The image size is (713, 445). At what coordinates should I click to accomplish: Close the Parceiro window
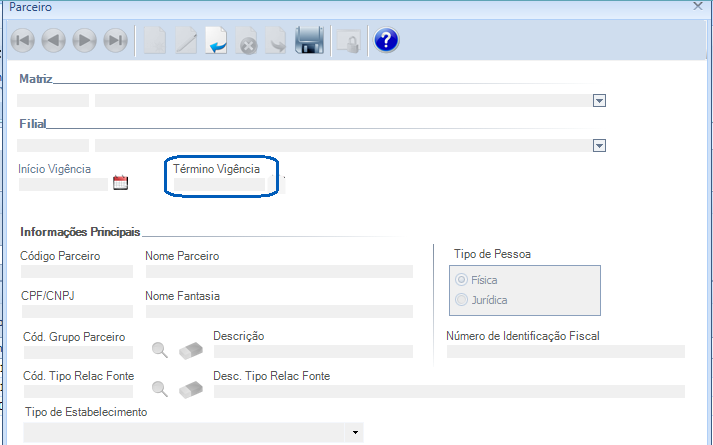coord(698,6)
